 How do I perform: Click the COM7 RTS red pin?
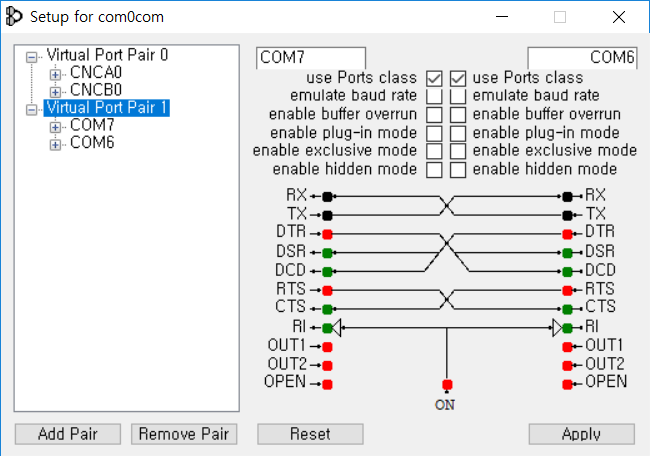pyautogui.click(x=327, y=291)
